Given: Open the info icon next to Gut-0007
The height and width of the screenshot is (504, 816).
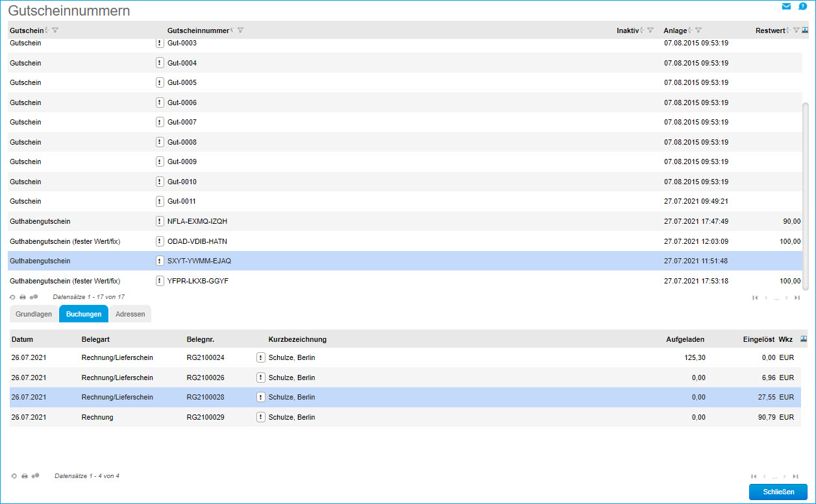Looking at the screenshot, I should point(160,122).
